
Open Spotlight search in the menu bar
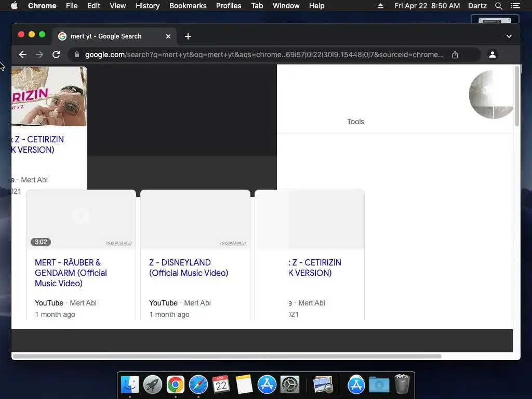(498, 6)
